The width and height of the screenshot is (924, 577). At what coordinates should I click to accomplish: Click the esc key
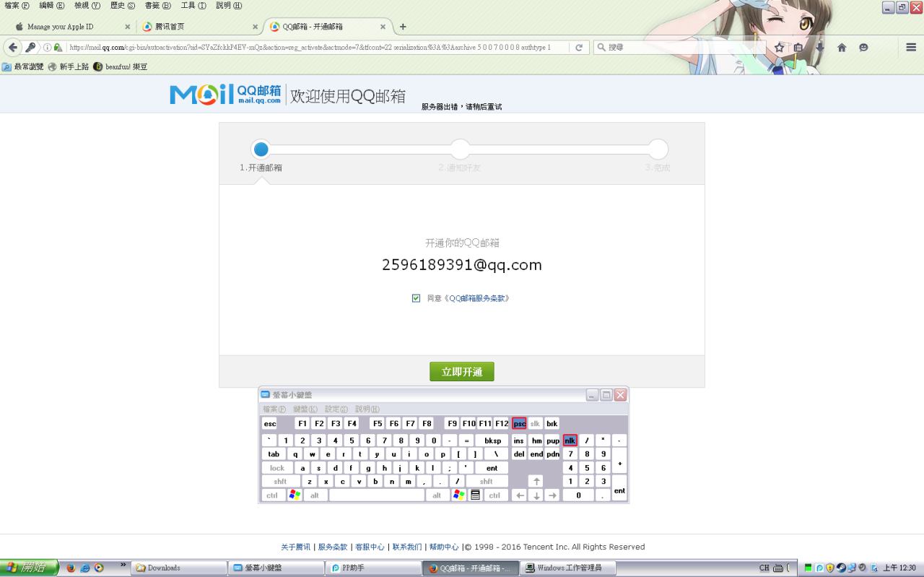[269, 424]
